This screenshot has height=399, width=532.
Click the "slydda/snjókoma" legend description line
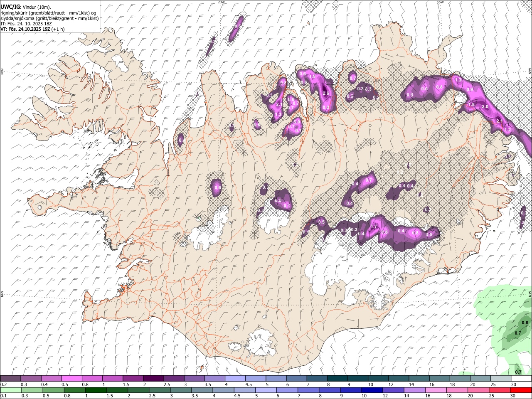(49, 18)
